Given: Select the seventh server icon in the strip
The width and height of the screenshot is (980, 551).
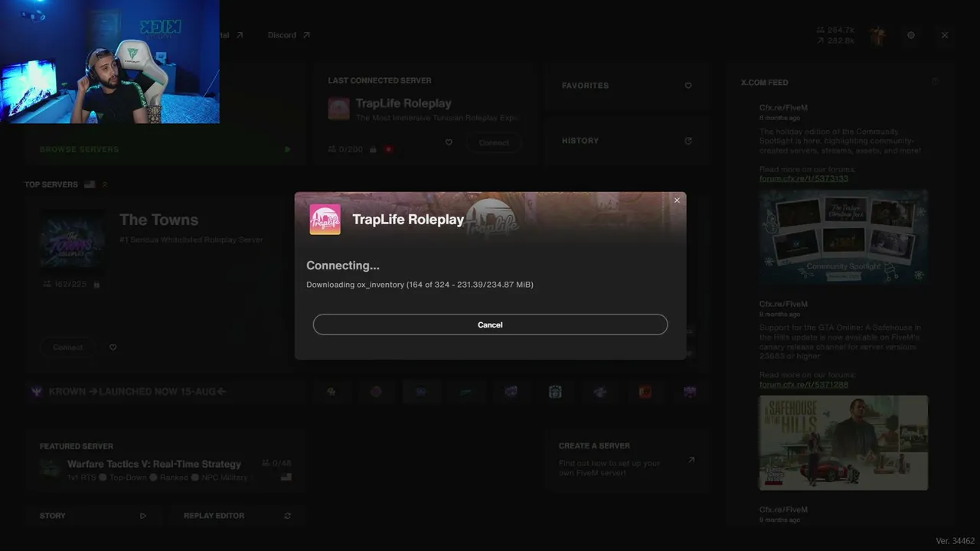Looking at the screenshot, I should [600, 392].
